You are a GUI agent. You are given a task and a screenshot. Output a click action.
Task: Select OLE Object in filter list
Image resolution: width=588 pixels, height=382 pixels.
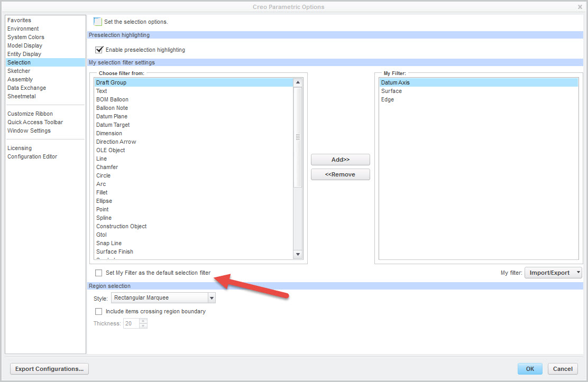pos(194,151)
